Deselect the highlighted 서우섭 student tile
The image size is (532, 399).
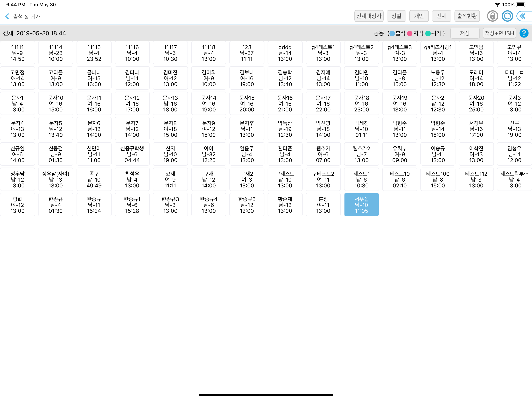(361, 205)
